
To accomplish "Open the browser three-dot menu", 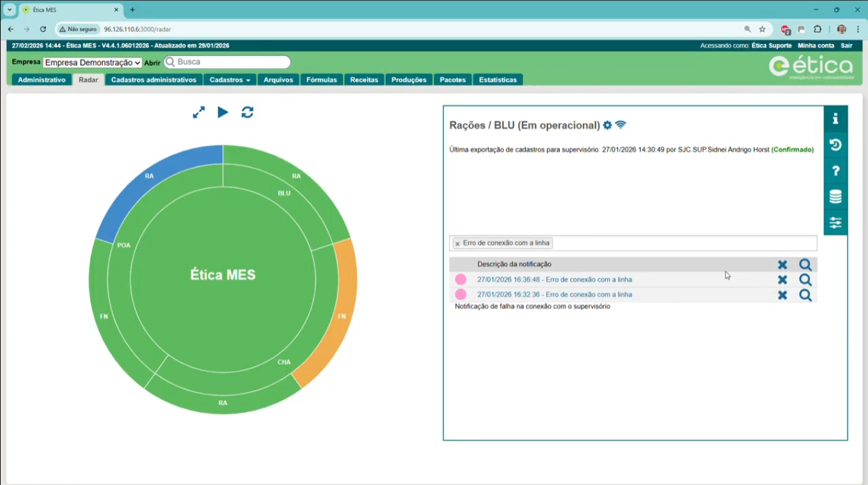I will point(858,29).
